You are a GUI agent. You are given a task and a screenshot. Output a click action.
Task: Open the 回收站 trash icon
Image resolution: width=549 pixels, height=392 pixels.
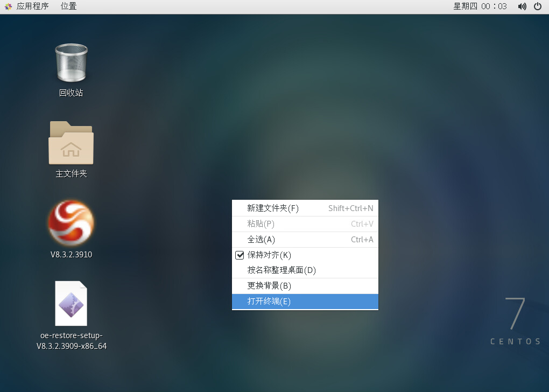(71, 63)
